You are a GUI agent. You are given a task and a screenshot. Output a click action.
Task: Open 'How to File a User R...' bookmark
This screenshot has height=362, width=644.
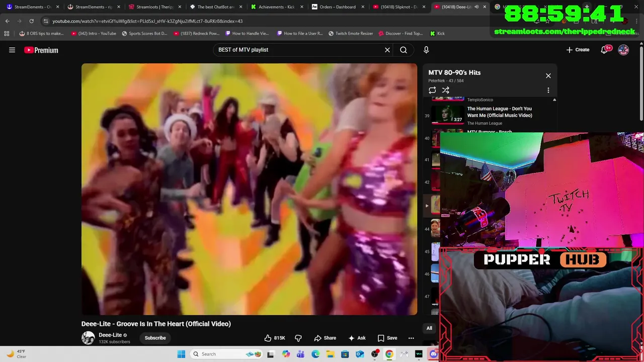(x=299, y=33)
